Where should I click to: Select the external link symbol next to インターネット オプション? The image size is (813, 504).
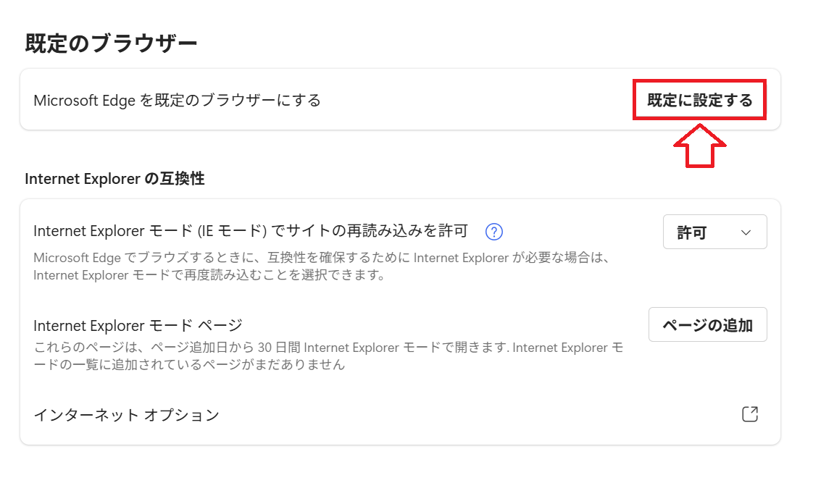pyautogui.click(x=750, y=413)
